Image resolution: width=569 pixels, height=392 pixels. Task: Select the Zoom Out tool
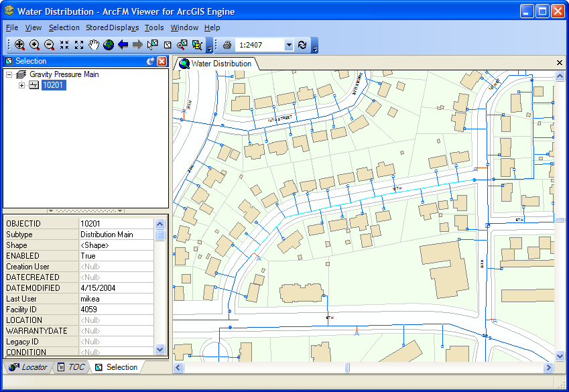coord(50,45)
